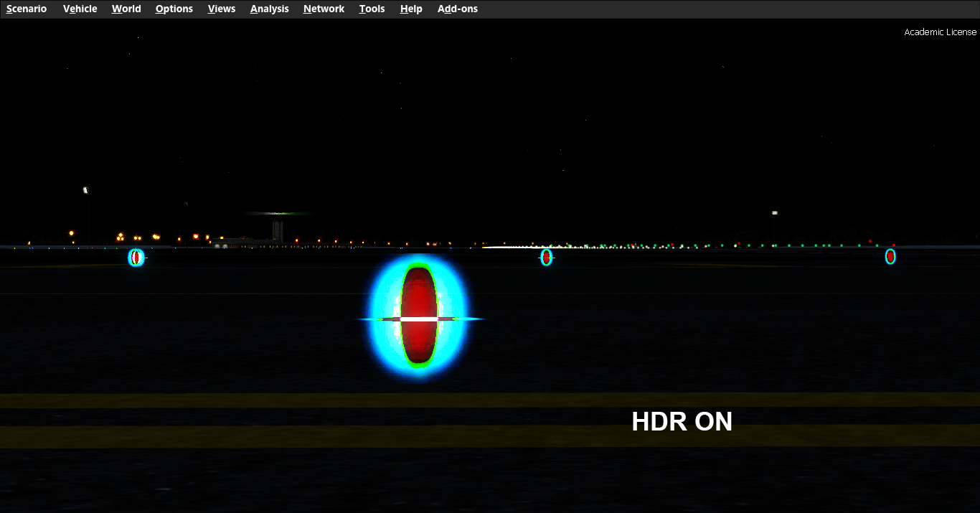Click the Academic License watermark
This screenshot has width=980, height=513.
940,32
